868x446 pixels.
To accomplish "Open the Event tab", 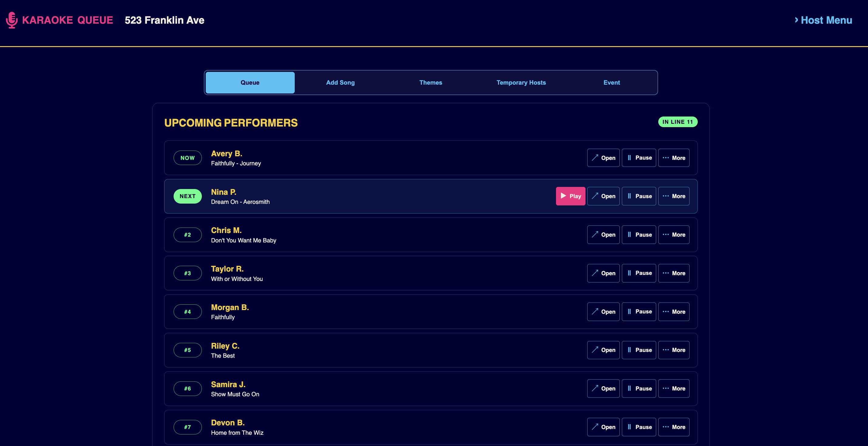I will tap(612, 83).
